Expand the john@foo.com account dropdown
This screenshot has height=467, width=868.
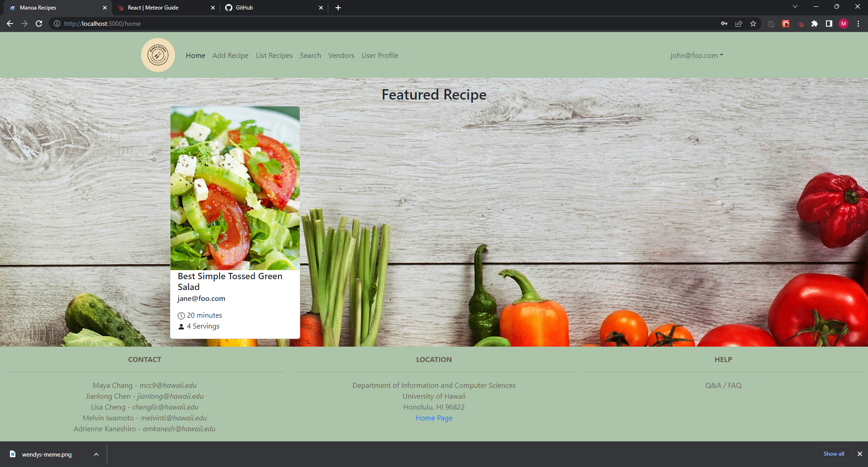coord(697,55)
